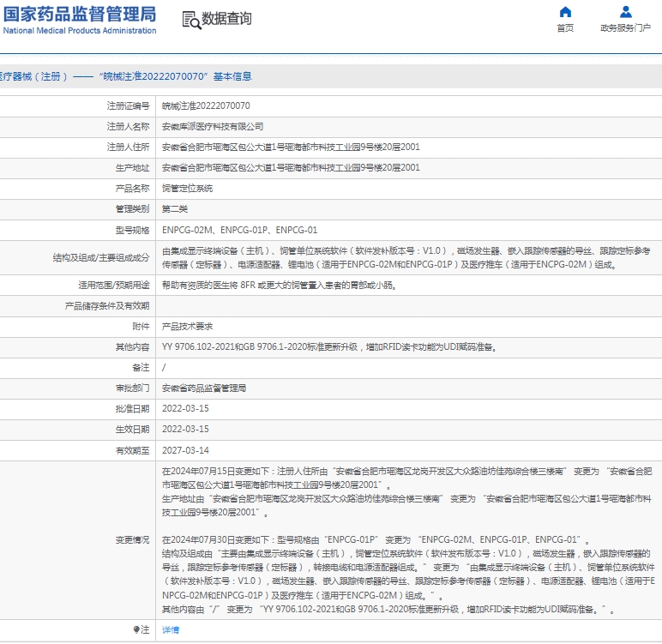Click the 审批部门 field label
This screenshot has width=662, height=644.
132,388
